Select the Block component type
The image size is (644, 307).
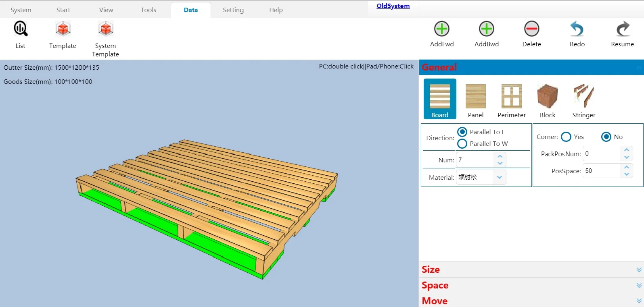[x=548, y=97]
